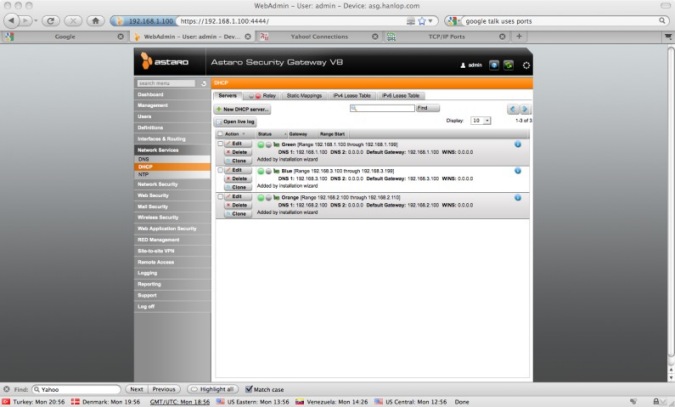Click browser home button
The height and width of the screenshot is (407, 675).
click(x=95, y=20)
